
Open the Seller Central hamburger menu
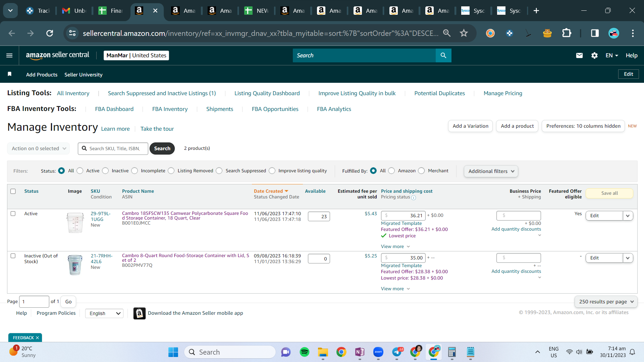(x=9, y=55)
